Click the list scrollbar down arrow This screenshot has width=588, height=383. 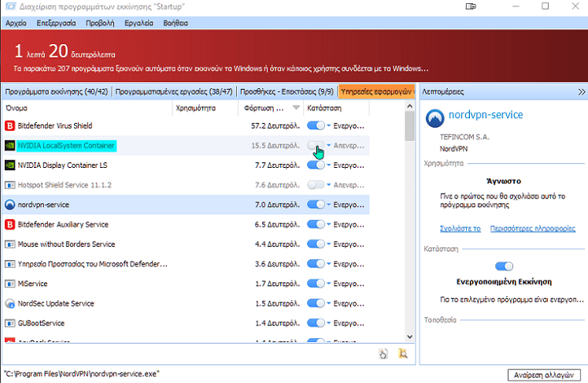pyautogui.click(x=410, y=337)
